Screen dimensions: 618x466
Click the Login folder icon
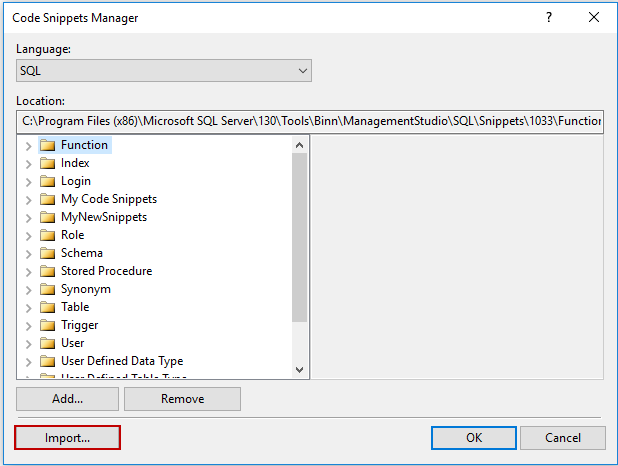(x=47, y=181)
